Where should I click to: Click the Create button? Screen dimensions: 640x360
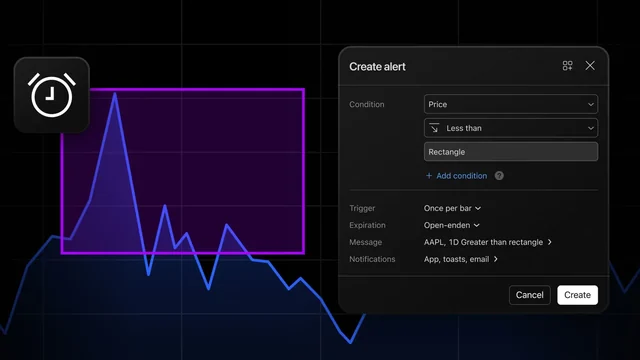coord(577,295)
